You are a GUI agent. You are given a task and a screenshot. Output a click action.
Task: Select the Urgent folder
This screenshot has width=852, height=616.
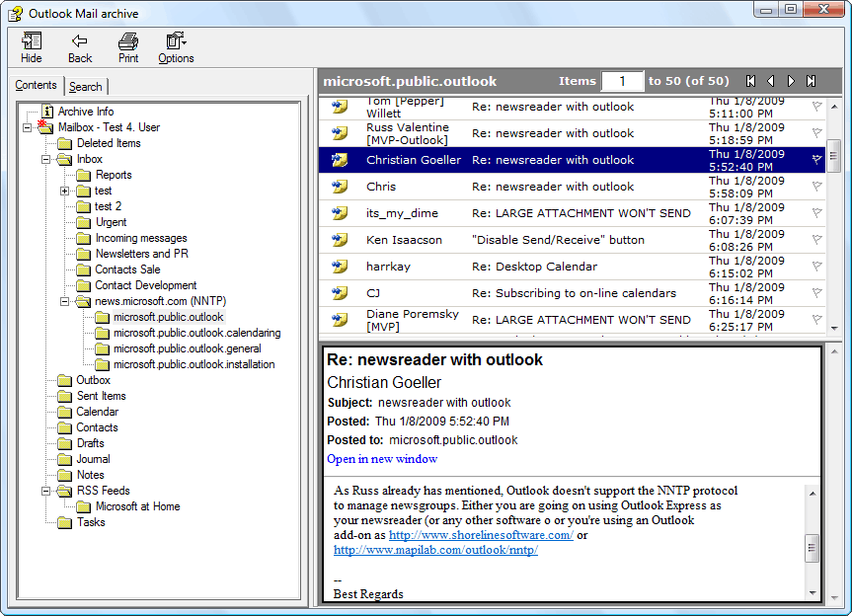click(111, 222)
